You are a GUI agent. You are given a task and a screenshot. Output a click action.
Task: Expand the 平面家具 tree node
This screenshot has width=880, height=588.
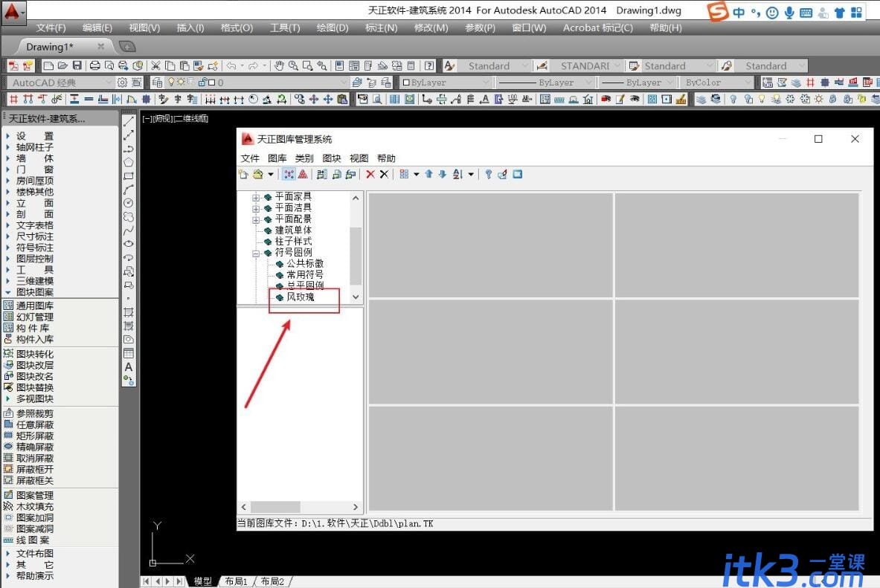pos(256,197)
